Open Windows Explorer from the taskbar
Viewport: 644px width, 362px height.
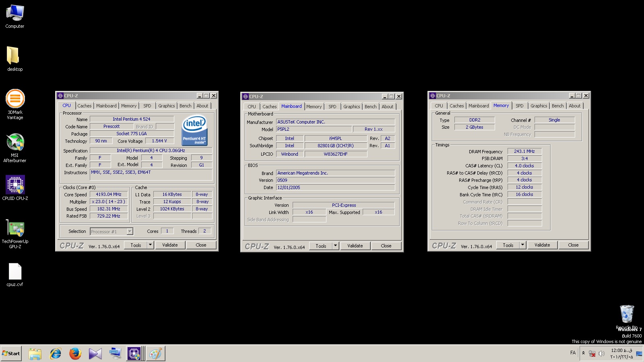point(35,354)
